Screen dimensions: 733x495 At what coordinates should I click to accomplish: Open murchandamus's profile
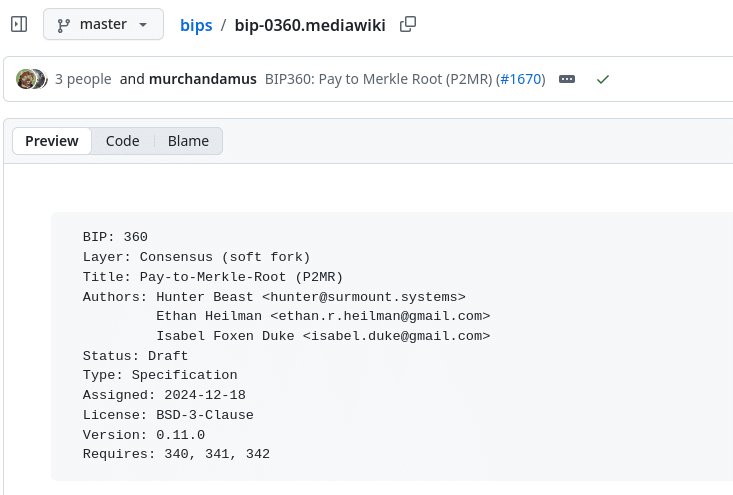tap(203, 79)
